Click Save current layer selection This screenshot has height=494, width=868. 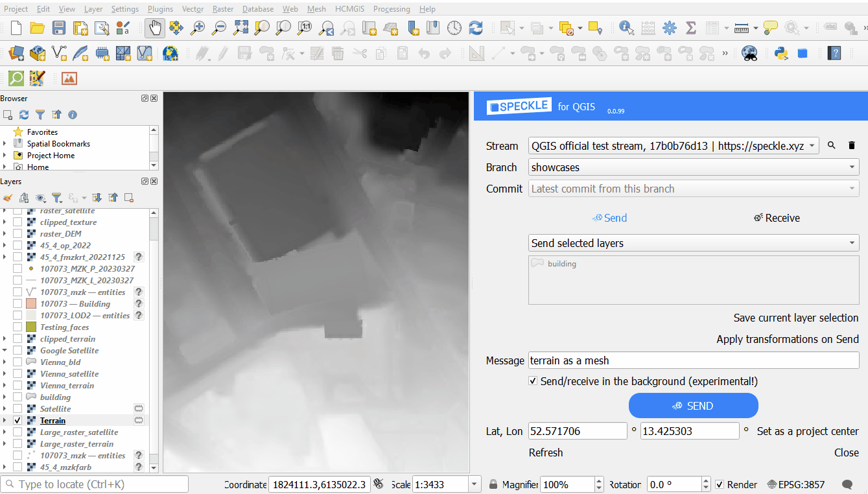click(x=796, y=318)
